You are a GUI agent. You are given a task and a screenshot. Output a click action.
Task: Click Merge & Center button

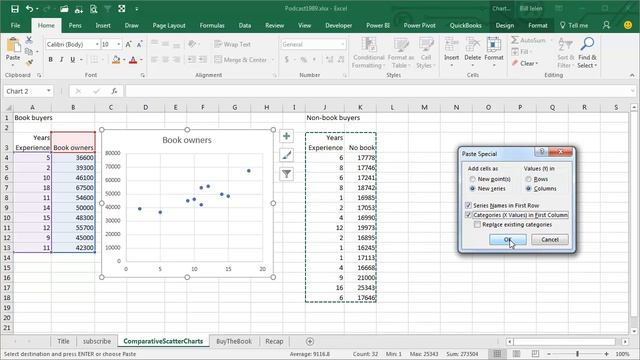pos(241,60)
